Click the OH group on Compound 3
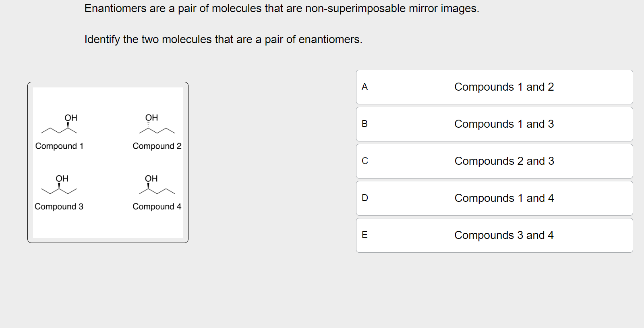Screen dimensions: 644x328 [x=62, y=179]
